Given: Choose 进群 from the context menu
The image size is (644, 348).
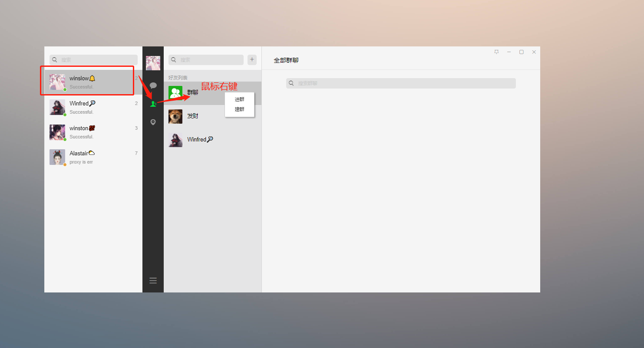Looking at the screenshot, I should click(239, 99).
